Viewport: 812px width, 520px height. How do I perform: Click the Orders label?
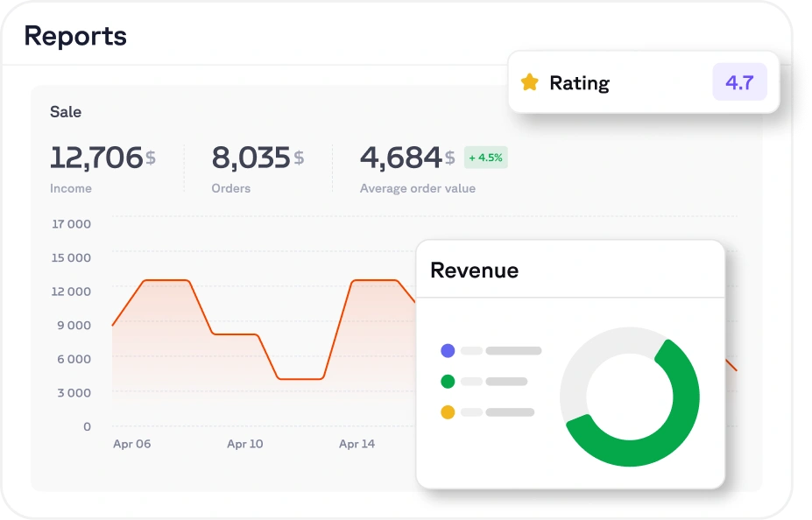231,188
